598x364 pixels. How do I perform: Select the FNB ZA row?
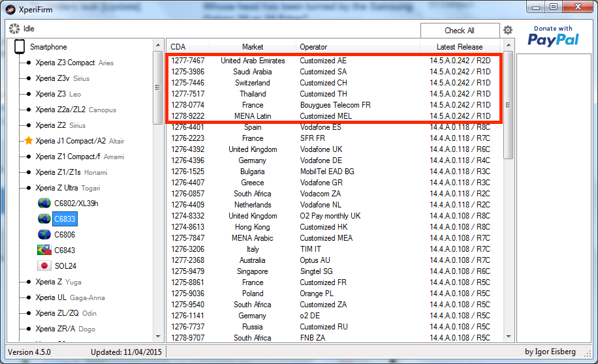[335, 338]
